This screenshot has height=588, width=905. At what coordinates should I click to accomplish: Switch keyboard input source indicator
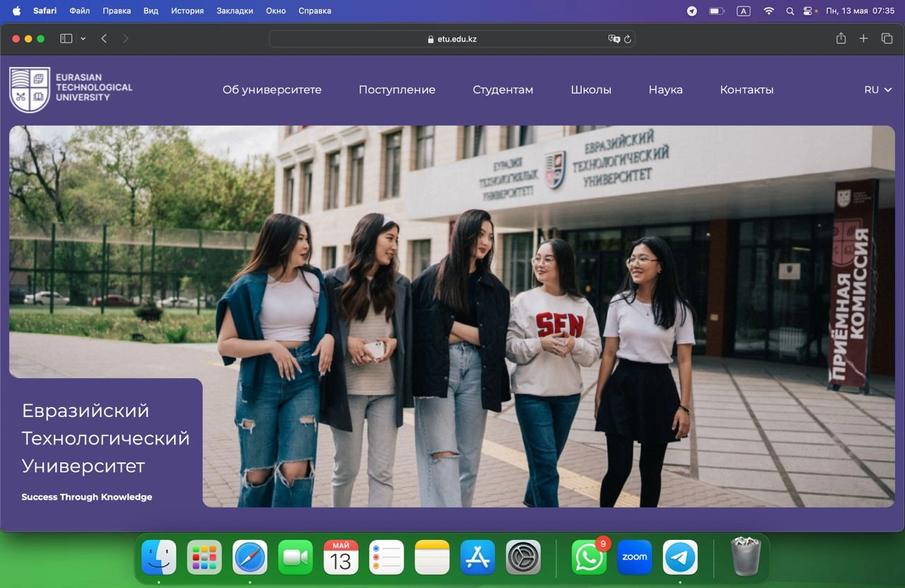tap(743, 11)
